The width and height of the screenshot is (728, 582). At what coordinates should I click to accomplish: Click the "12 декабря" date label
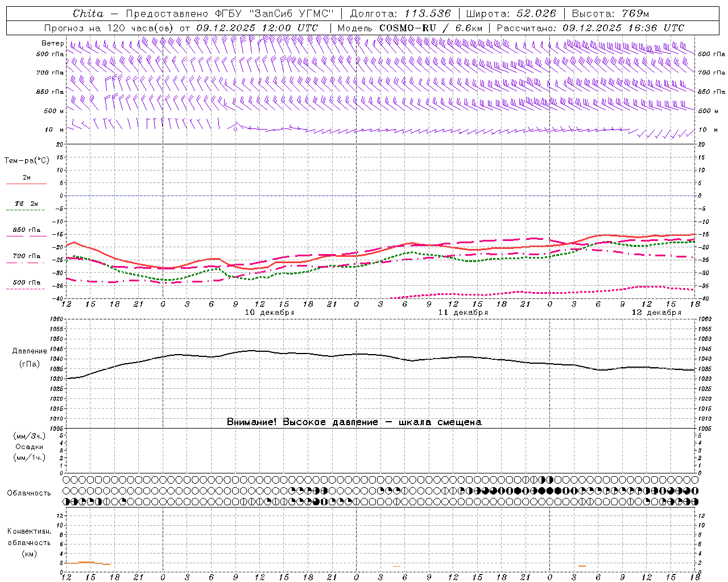656,313
